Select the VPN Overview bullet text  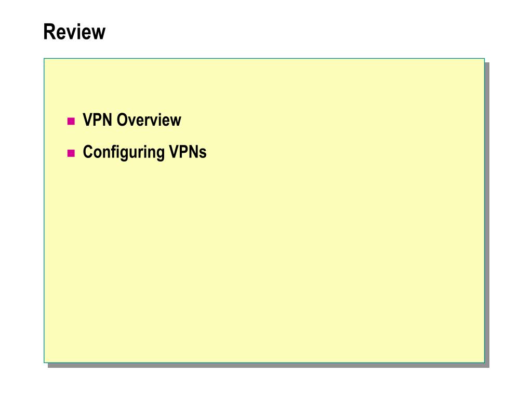point(132,120)
